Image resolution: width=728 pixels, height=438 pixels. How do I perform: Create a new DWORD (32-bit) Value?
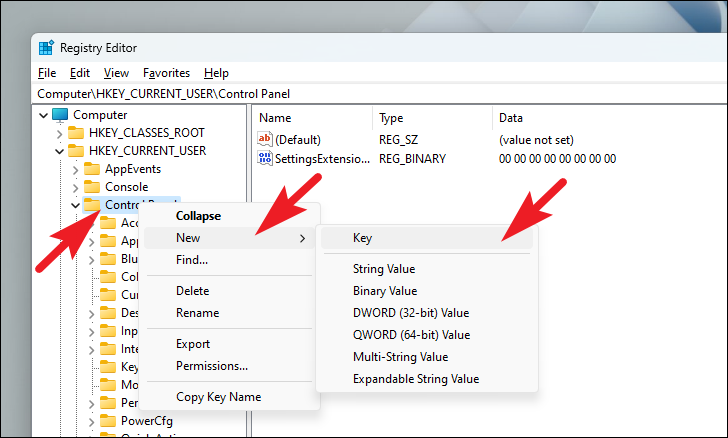pos(427,313)
